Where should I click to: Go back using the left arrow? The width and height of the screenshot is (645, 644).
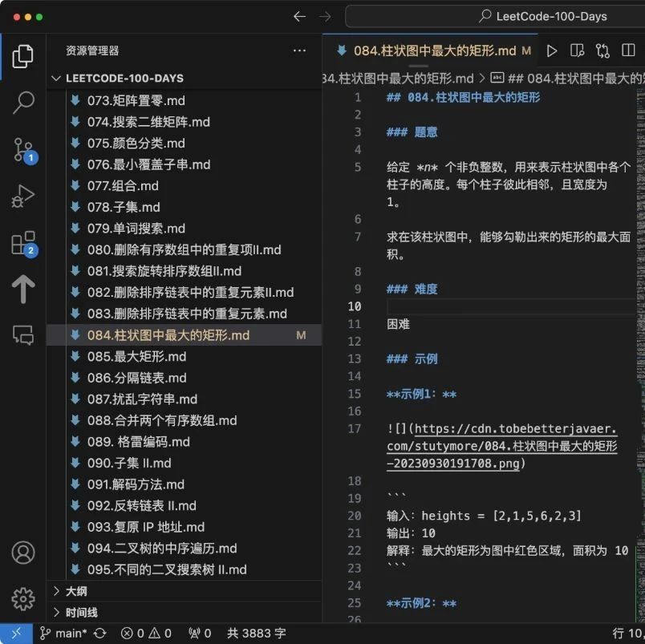click(299, 17)
